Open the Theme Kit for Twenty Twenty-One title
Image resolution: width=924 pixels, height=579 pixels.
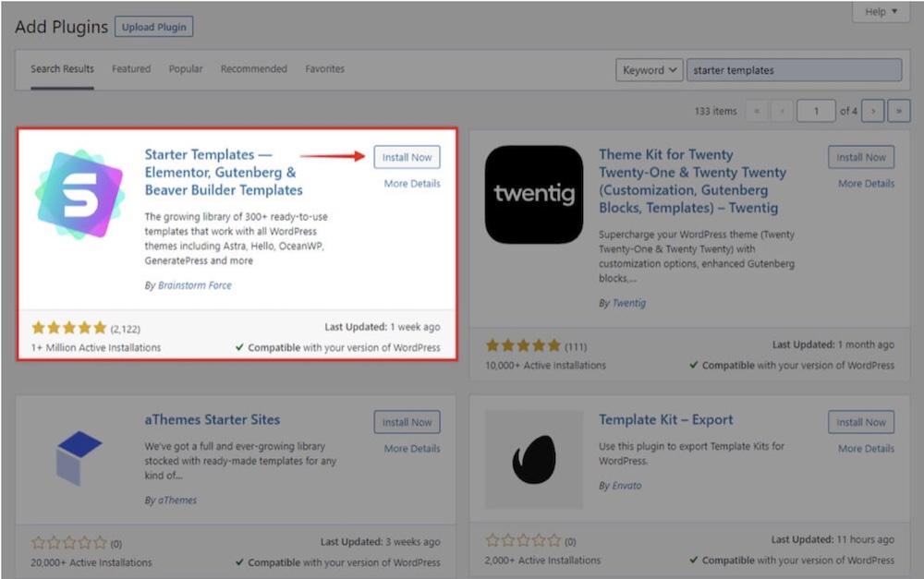pos(692,181)
